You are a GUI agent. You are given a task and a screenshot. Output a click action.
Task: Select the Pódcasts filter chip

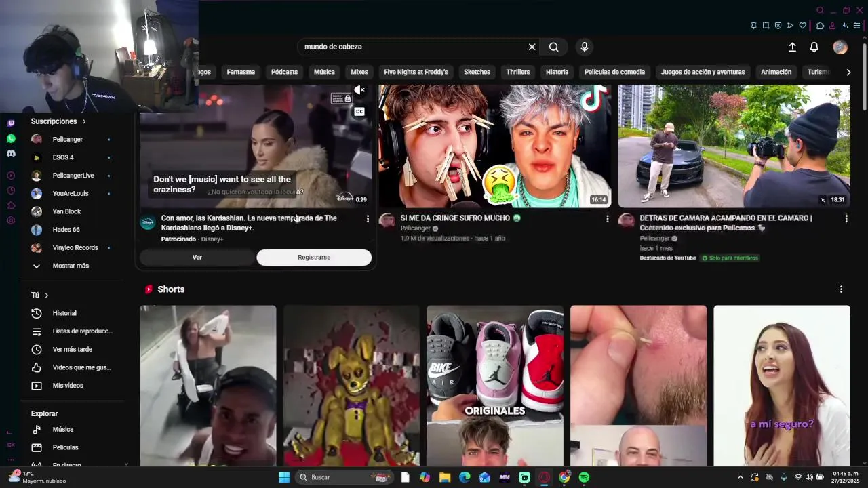click(x=284, y=72)
